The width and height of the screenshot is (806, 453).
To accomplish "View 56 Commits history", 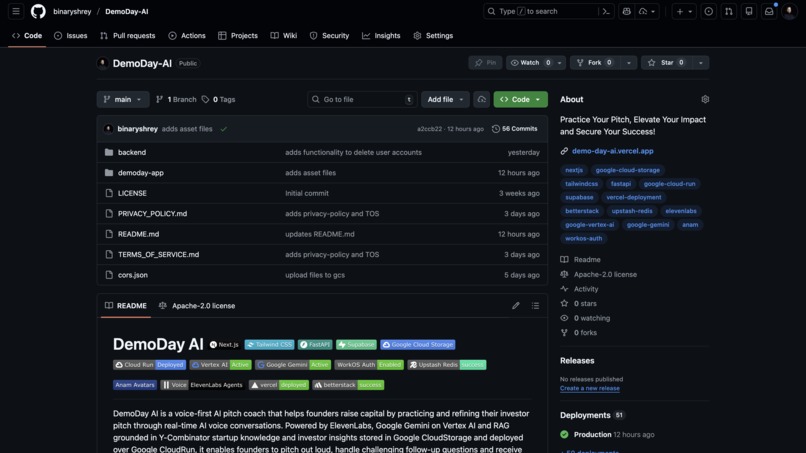I will [x=515, y=129].
